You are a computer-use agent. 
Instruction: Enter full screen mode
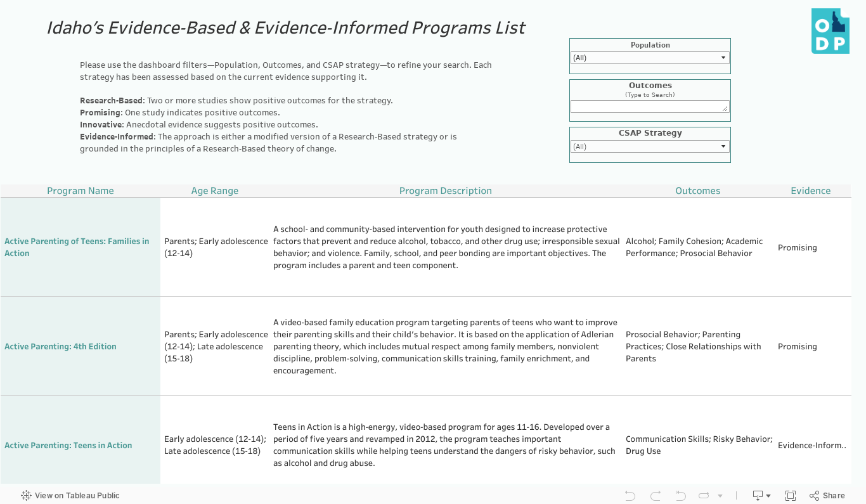[791, 496]
